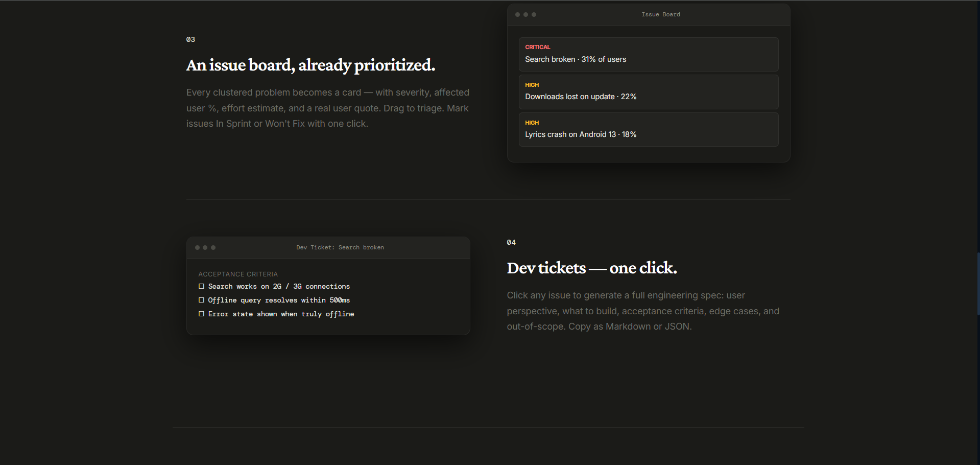
Task: Select the "Downloads lost on update" issue card
Action: (648, 92)
